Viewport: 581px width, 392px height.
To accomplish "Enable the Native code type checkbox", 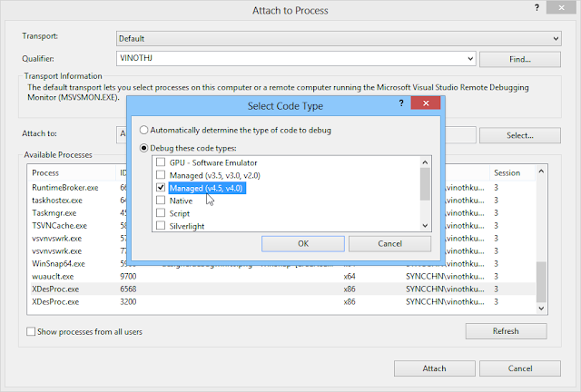I will coord(161,201).
